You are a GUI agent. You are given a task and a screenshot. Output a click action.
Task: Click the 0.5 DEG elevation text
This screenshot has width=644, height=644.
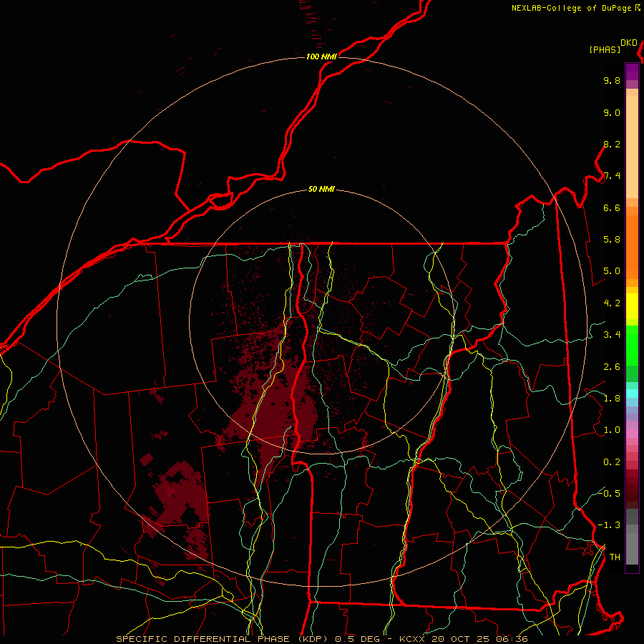pyautogui.click(x=358, y=639)
